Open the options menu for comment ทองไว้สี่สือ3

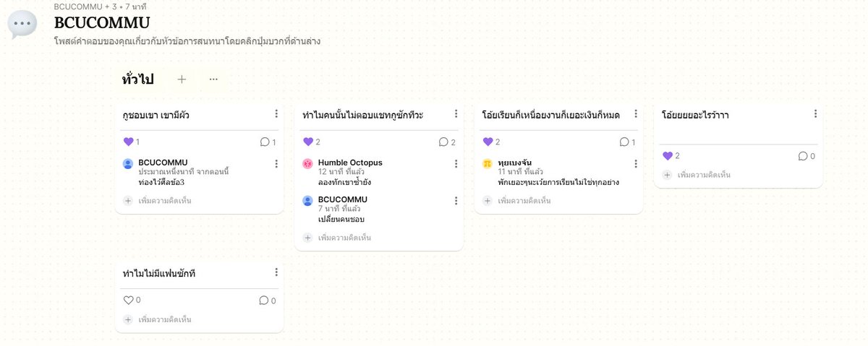(276, 164)
